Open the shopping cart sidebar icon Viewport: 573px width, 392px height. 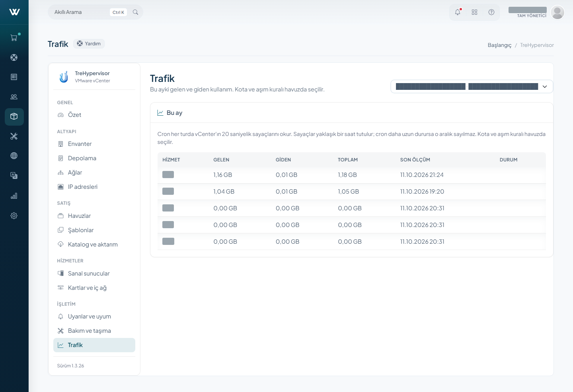tap(14, 38)
